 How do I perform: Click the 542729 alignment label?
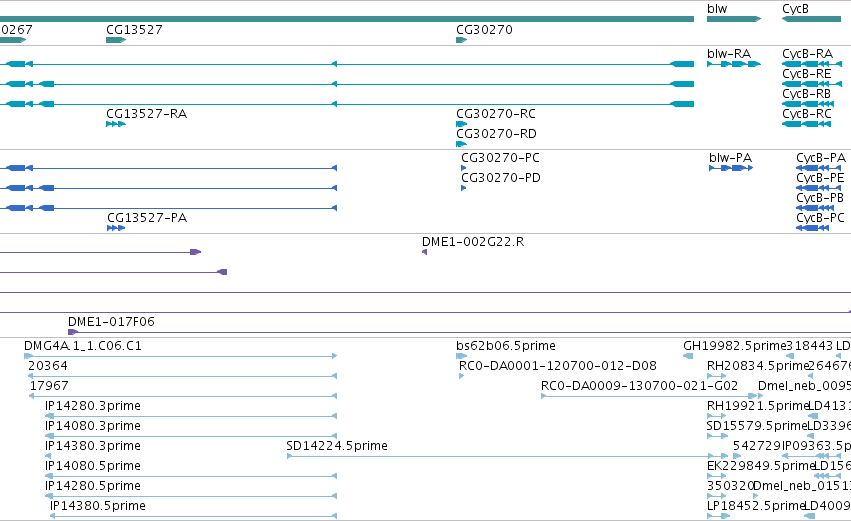tap(757, 446)
